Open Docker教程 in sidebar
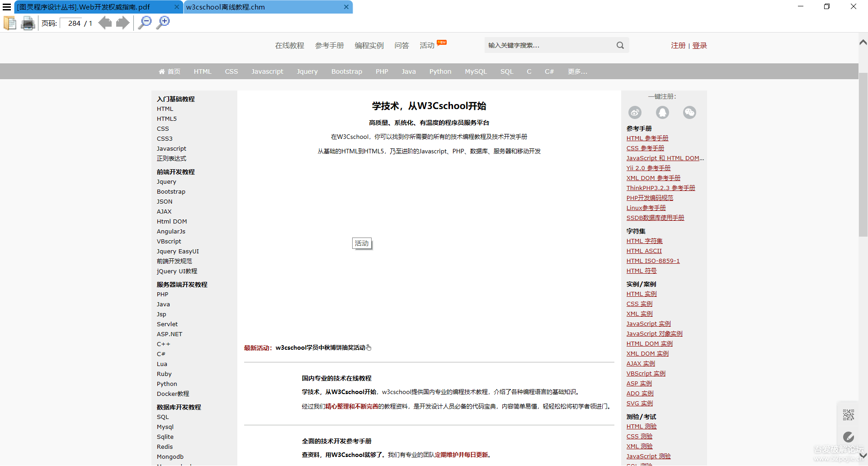This screenshot has height=466, width=868. 173,394
